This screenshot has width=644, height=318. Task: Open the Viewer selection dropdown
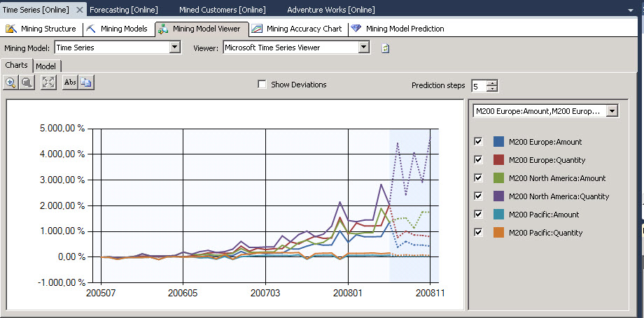tap(364, 48)
